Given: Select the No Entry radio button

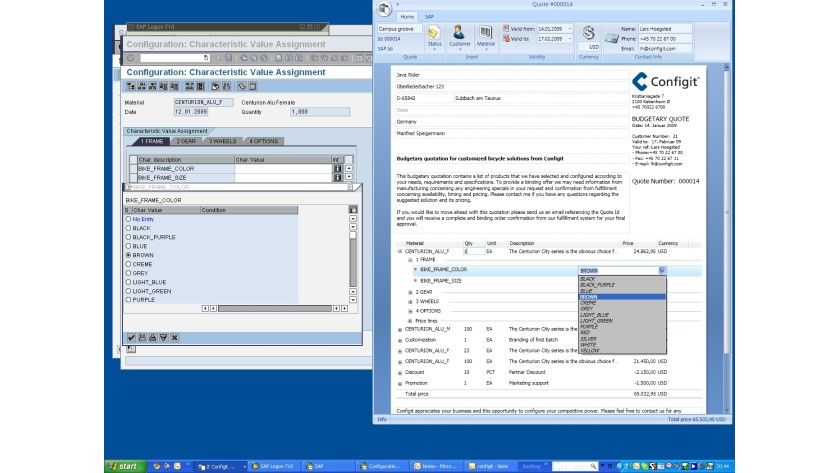Looking at the screenshot, I should [128, 219].
